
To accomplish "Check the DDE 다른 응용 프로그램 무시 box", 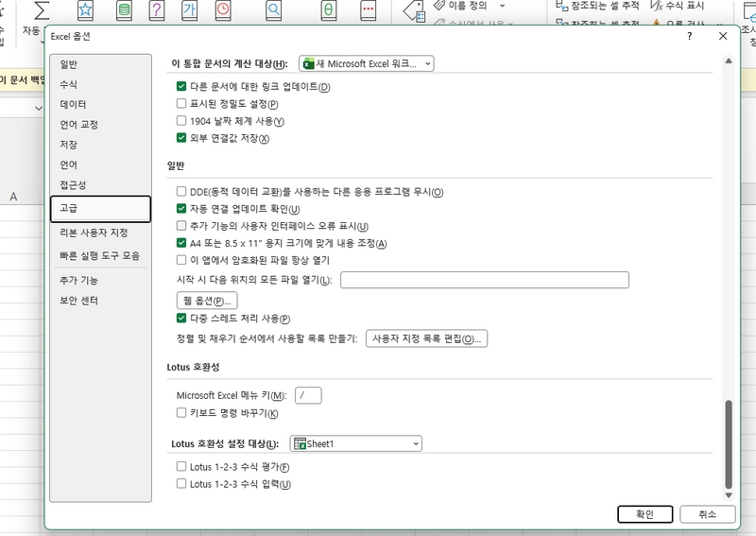I will coord(181,192).
